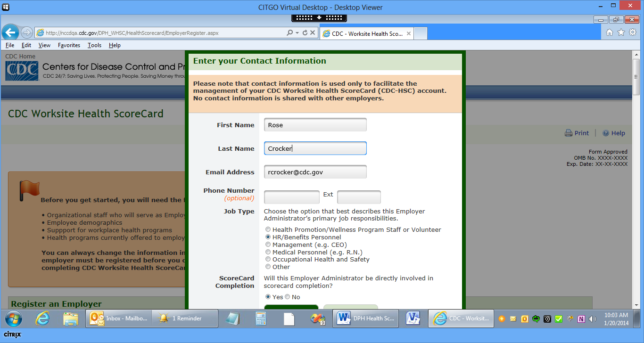Click the page scroll up arrow
Screen dimensions: 644x343
coord(636,54)
